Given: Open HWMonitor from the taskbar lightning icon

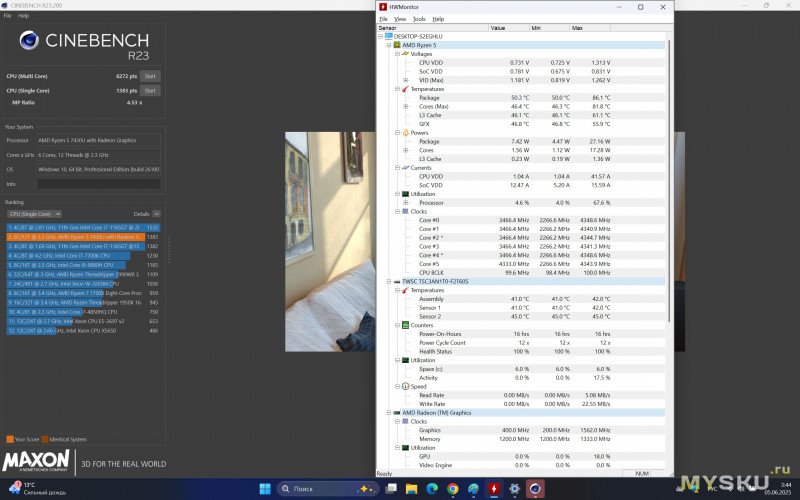Looking at the screenshot, I should pos(495,488).
